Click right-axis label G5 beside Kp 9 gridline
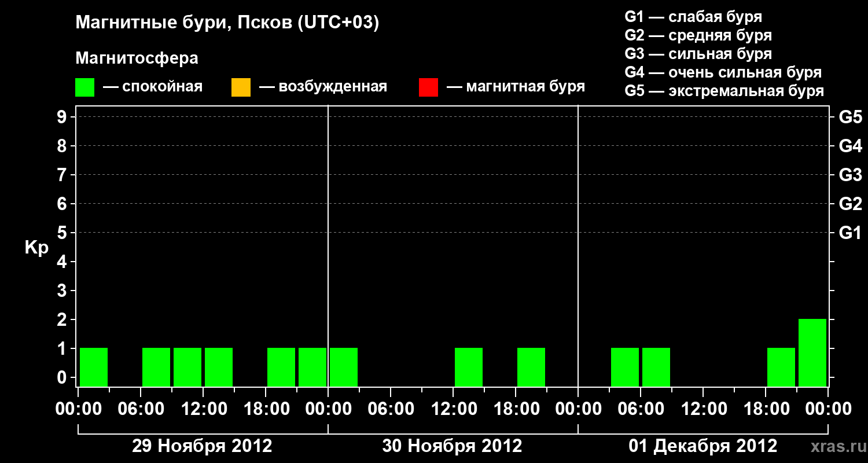 point(850,117)
